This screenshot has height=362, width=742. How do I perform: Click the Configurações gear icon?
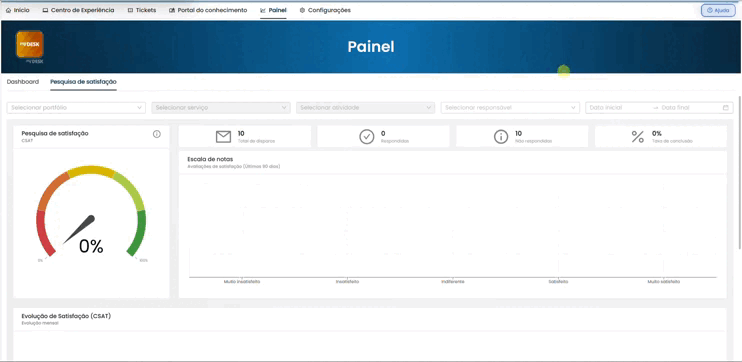pyautogui.click(x=302, y=10)
